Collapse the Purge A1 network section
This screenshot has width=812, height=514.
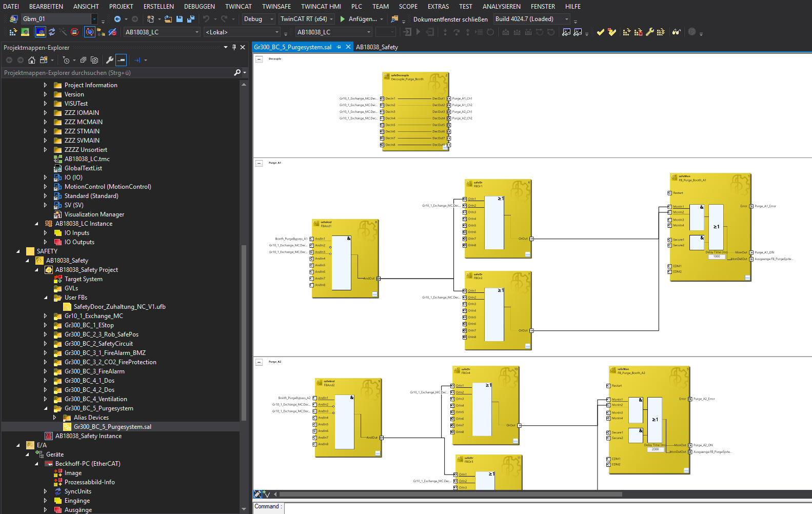point(260,164)
